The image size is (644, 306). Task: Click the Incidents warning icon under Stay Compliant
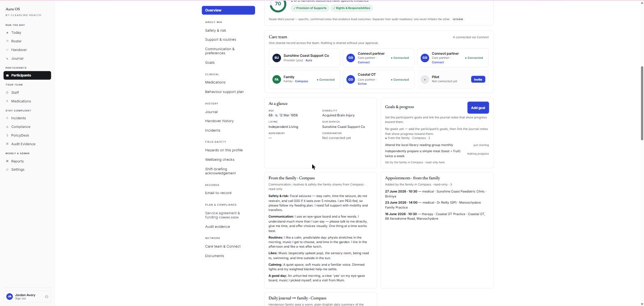(x=7, y=118)
